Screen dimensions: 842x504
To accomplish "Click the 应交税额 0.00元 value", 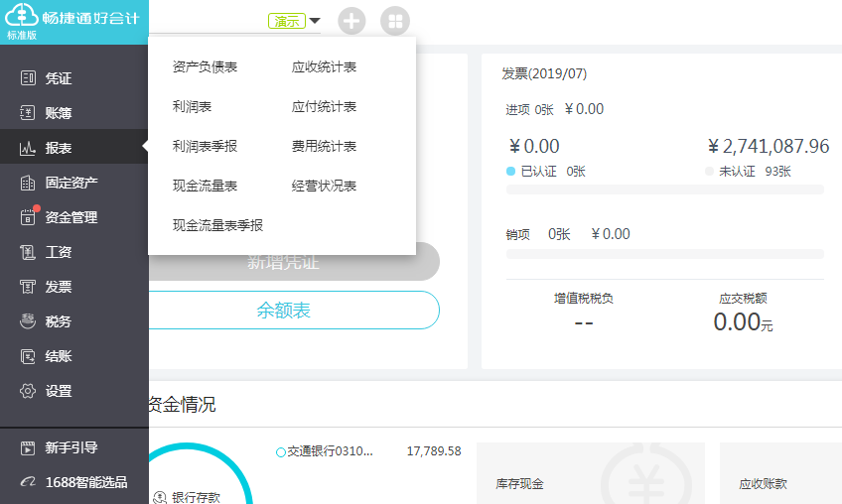I will (743, 322).
